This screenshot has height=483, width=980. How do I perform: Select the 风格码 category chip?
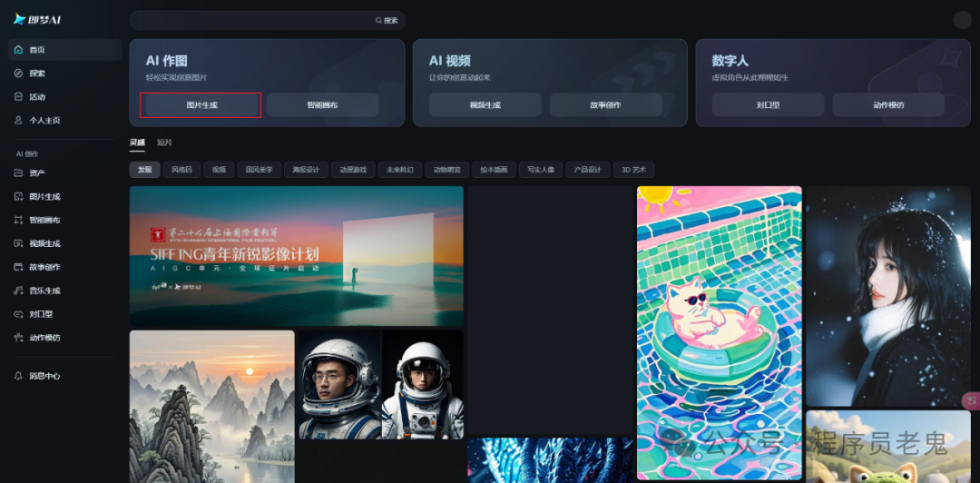point(181,170)
